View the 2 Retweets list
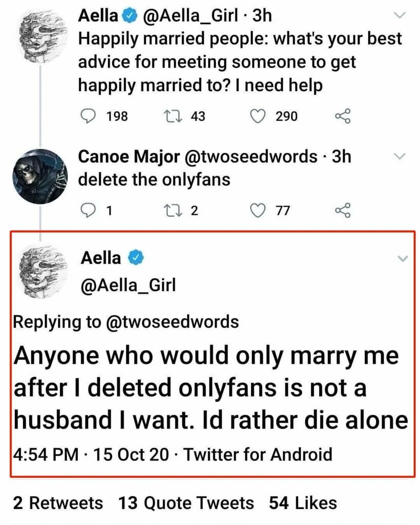 57,502
